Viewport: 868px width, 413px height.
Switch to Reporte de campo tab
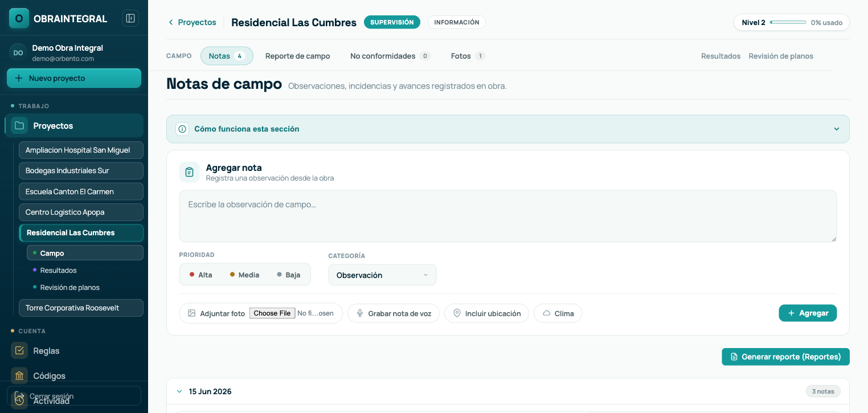click(x=298, y=56)
